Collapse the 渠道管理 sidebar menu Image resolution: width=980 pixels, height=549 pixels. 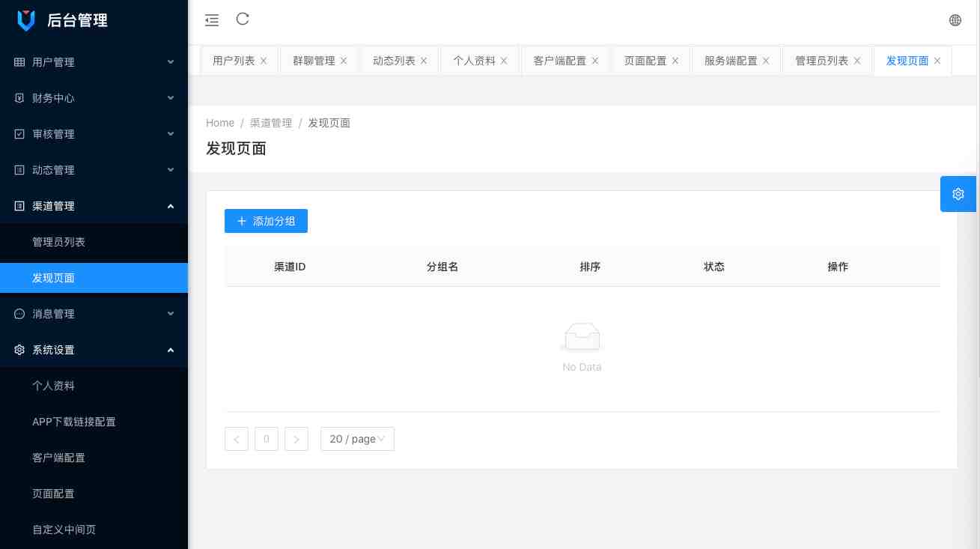click(x=94, y=206)
